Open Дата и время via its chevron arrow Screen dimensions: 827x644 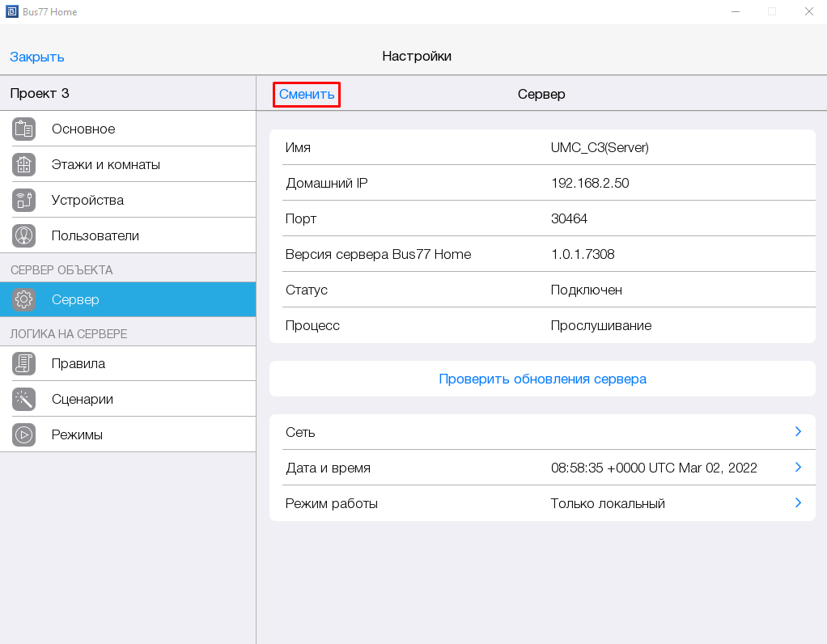(x=798, y=468)
